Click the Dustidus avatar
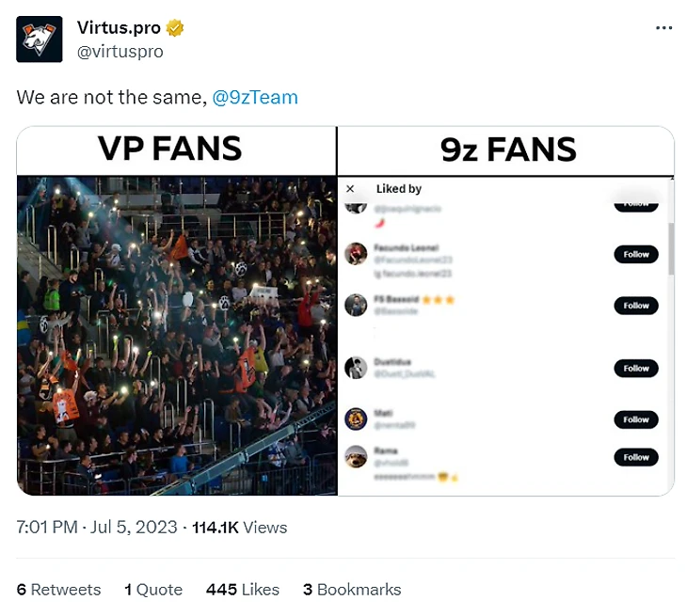 (x=355, y=368)
